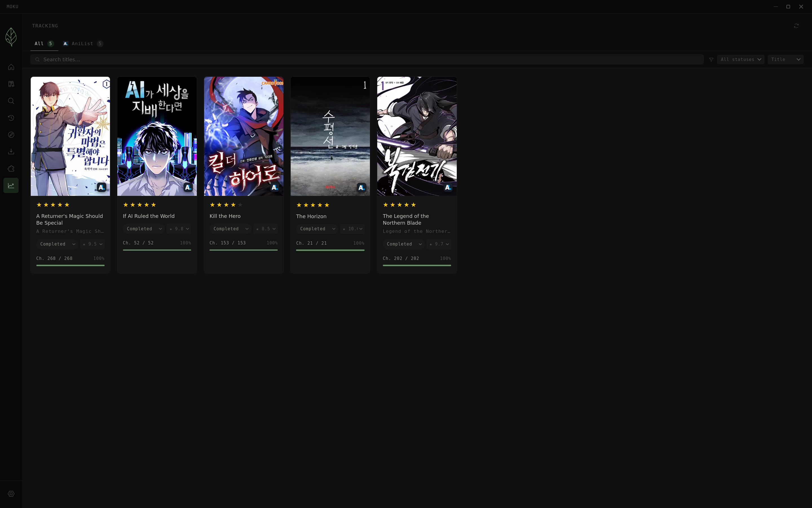Click title "Kill the Hero"
812x508 pixels.
coord(225,216)
